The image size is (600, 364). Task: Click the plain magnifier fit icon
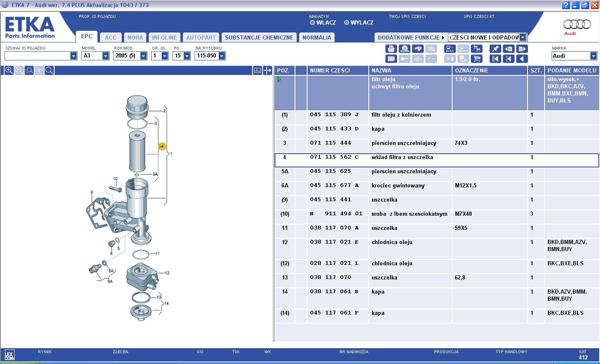click(x=49, y=70)
